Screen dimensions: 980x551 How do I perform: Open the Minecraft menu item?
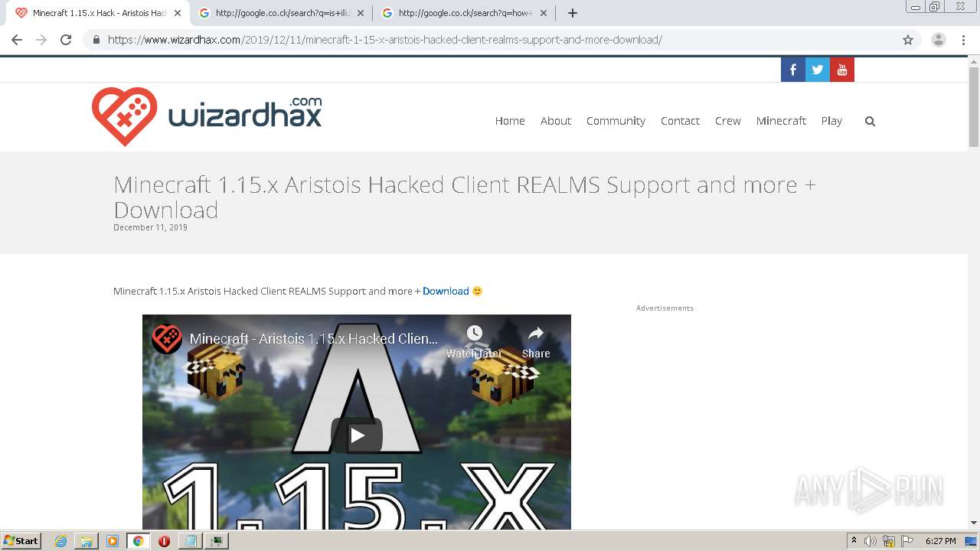click(x=781, y=121)
